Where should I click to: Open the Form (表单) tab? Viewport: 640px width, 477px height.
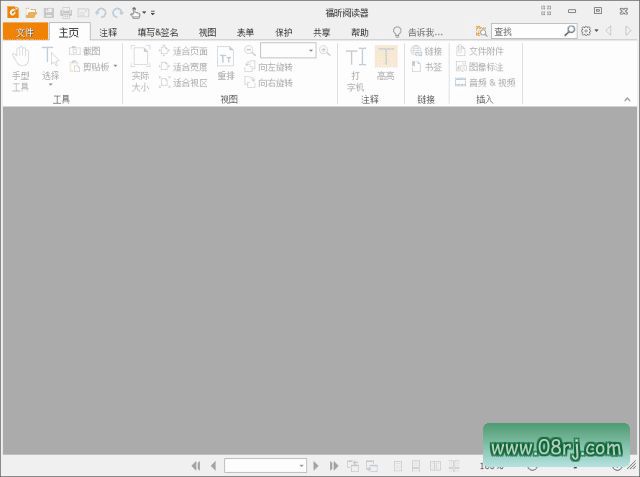click(245, 32)
